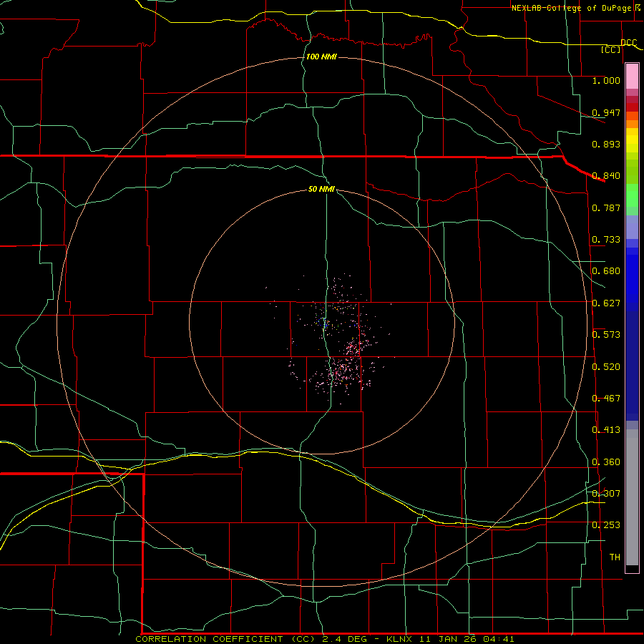The height and width of the screenshot is (644, 644).
Task: Click the TH label on color scale
Action: tap(615, 557)
